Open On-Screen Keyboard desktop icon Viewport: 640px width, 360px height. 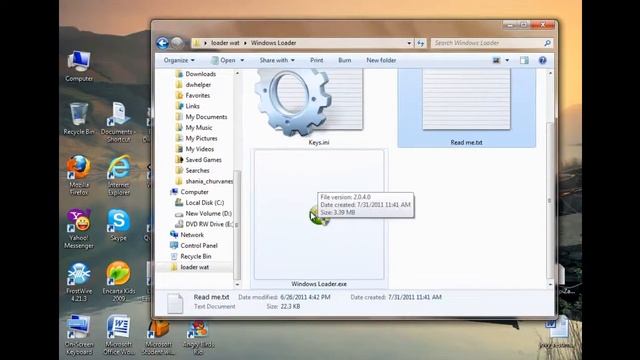[79, 335]
